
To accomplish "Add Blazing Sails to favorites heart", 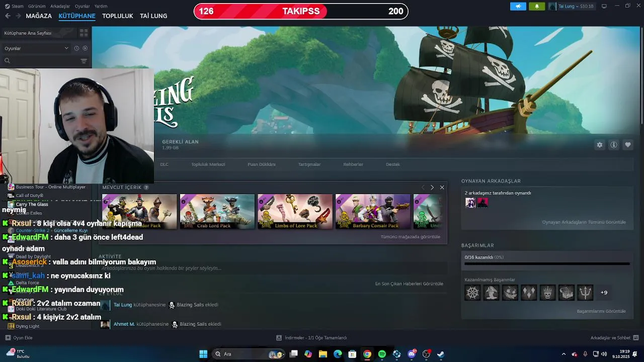I will tap(628, 145).
